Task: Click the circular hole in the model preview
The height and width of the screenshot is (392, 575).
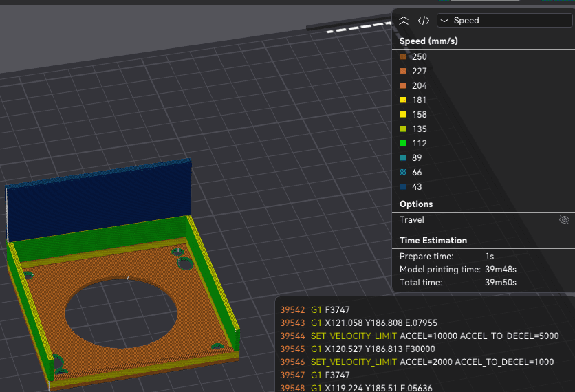Action: pyautogui.click(x=121, y=314)
